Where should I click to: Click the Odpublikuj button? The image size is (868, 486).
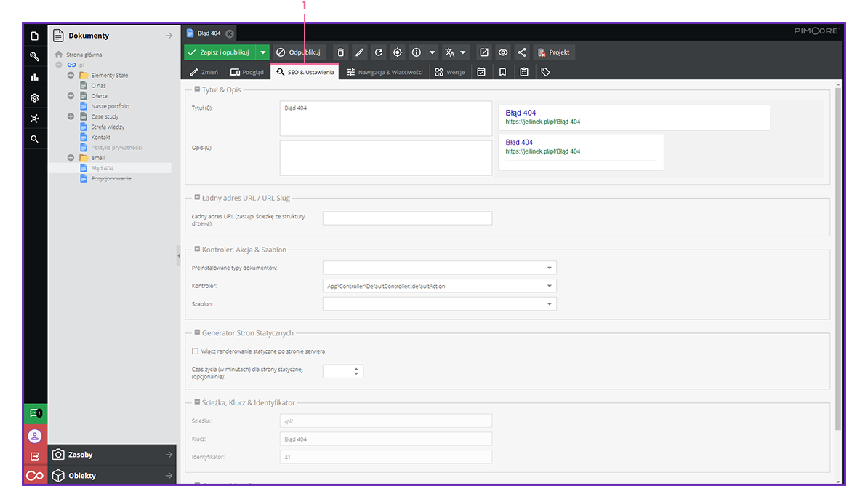298,52
